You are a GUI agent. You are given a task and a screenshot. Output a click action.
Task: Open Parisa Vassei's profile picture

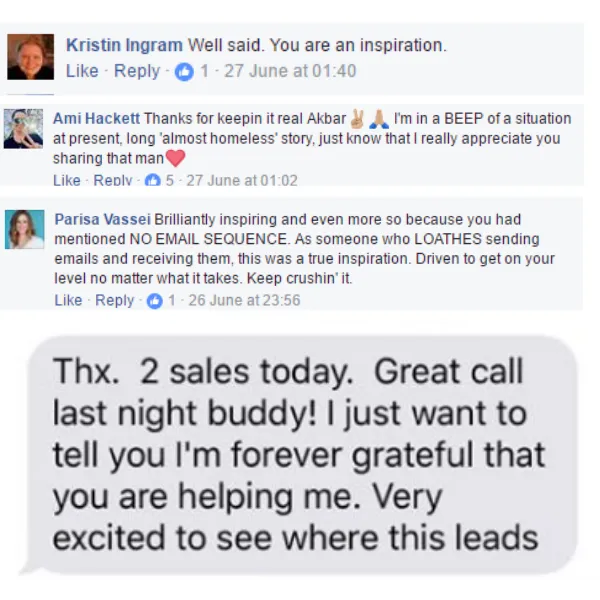tap(24, 229)
